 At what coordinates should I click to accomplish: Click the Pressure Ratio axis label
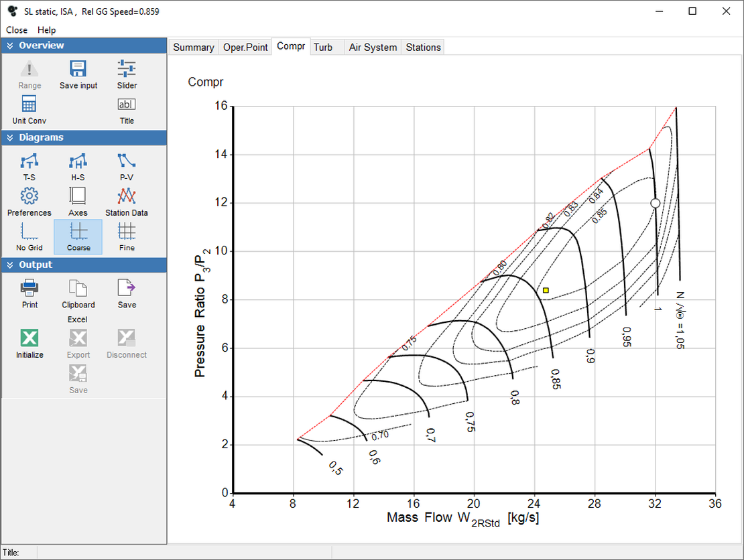click(202, 313)
